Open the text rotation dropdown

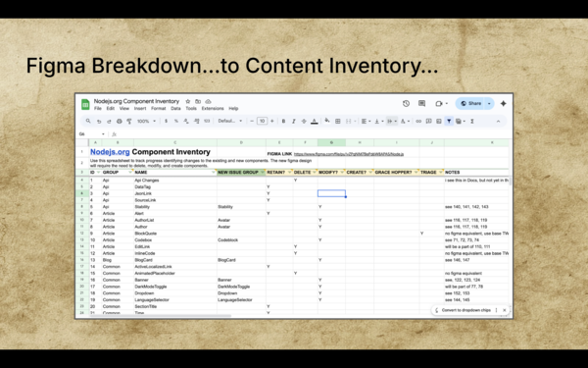click(x=405, y=122)
